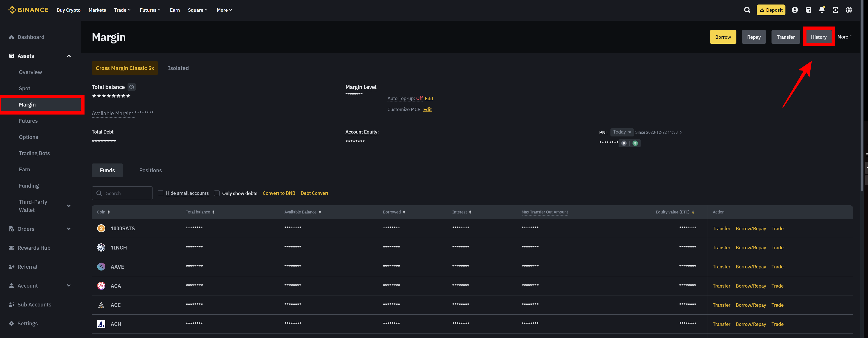Open the download app QR icon

(x=835, y=10)
